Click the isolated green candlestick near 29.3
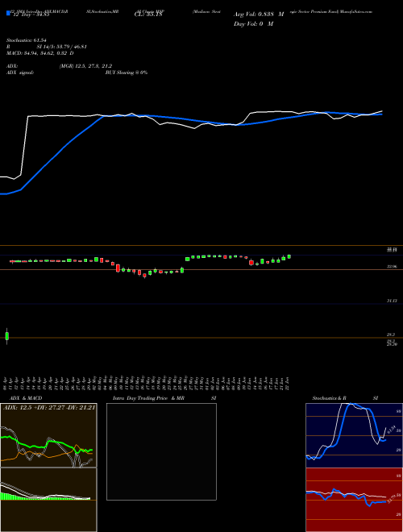This screenshot has width=403, height=532. pos(6,336)
